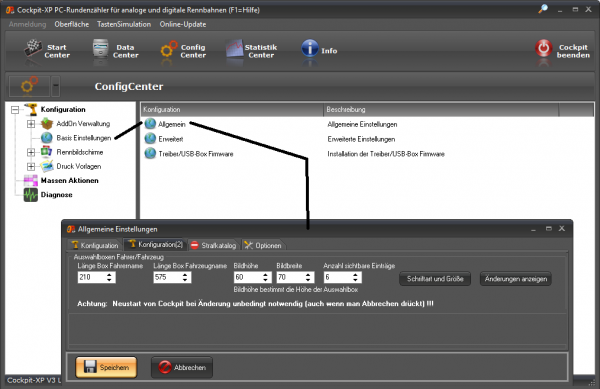Click the globe icon beside Treiber/USB-Box Firmware
This screenshot has height=389, width=600.
click(150, 153)
